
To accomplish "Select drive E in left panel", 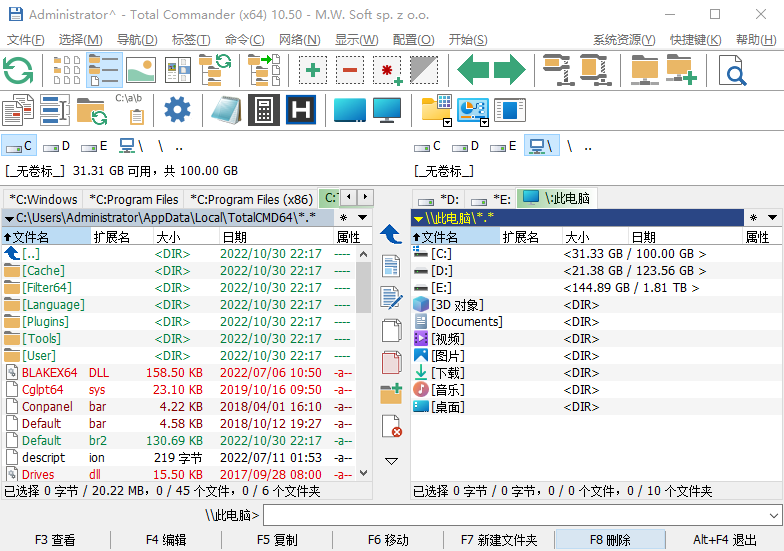I will [94, 146].
